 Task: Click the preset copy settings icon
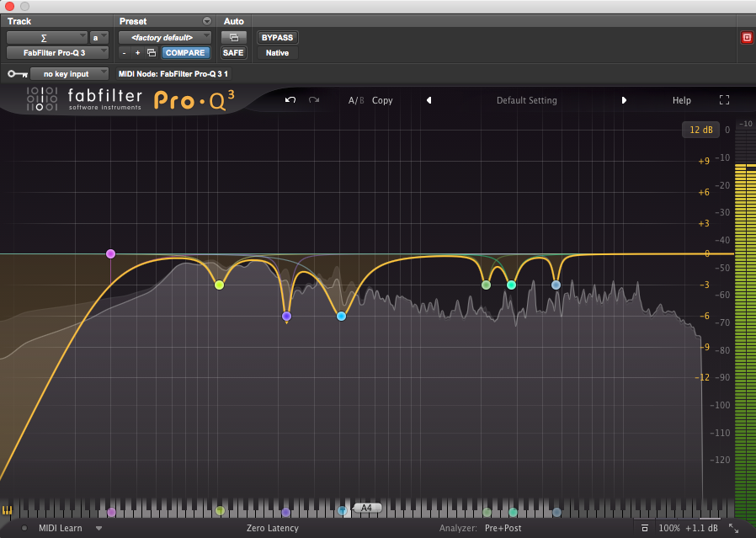coord(152,52)
